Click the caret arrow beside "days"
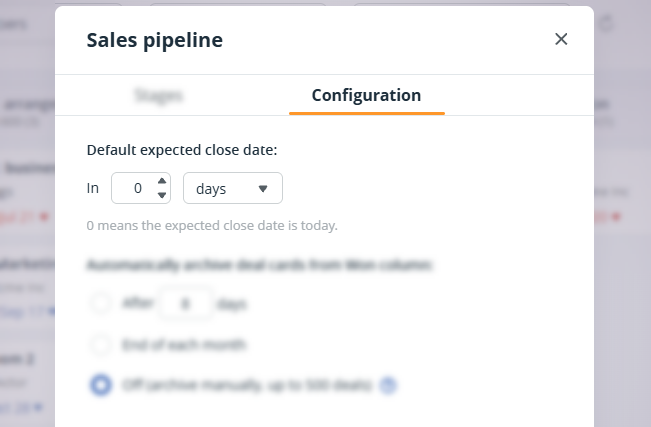Viewport: 651px width, 427px height. pos(263,189)
